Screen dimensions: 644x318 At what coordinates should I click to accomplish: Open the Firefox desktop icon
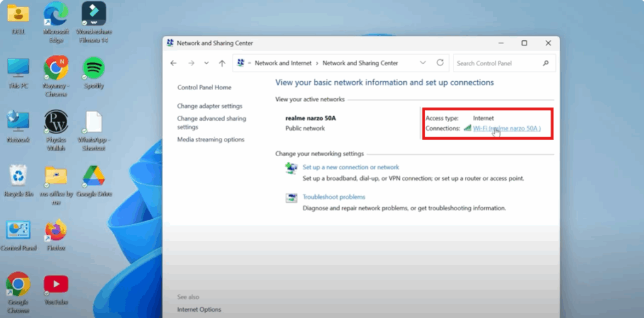pyautogui.click(x=56, y=230)
